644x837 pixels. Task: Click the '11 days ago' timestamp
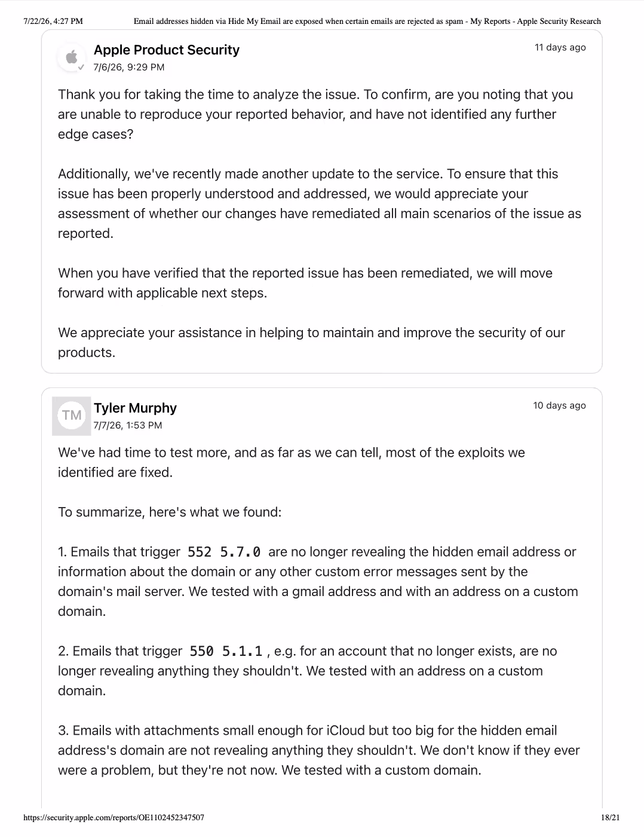coord(560,47)
